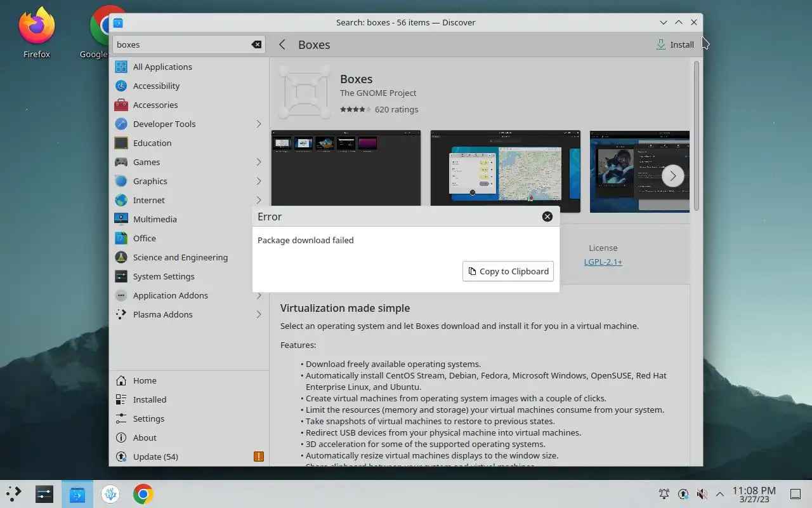Click the Games controller icon
This screenshot has width=812, height=508.
[121, 162]
